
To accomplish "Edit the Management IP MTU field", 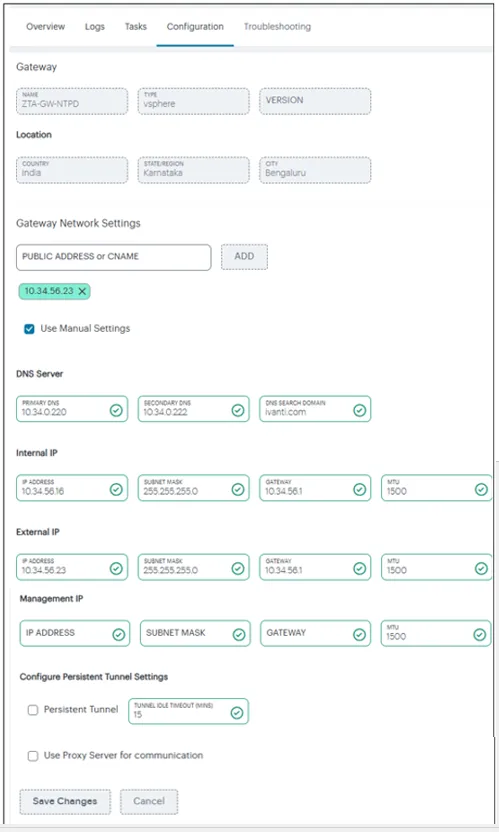I will 436,633.
